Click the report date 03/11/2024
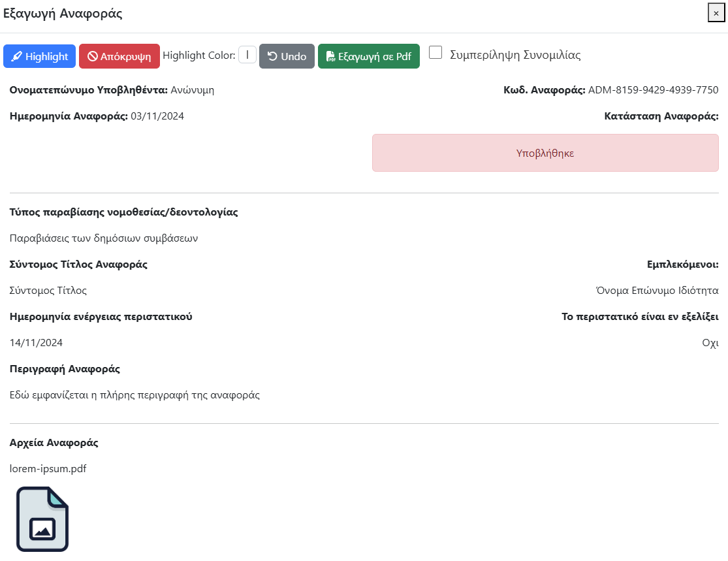Viewport: 728px width, 561px height. [157, 116]
